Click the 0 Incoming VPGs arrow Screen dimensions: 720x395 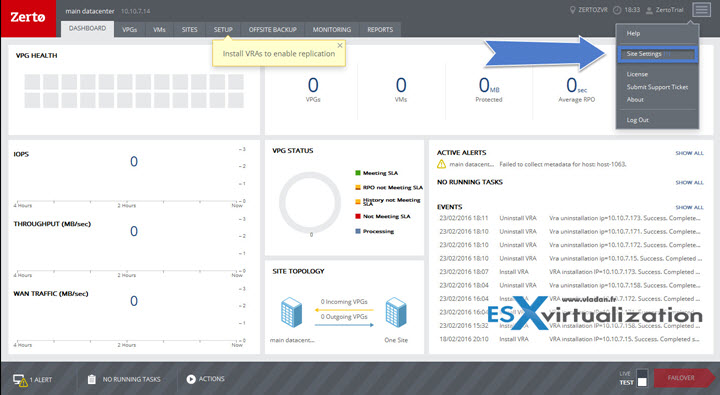tap(344, 310)
